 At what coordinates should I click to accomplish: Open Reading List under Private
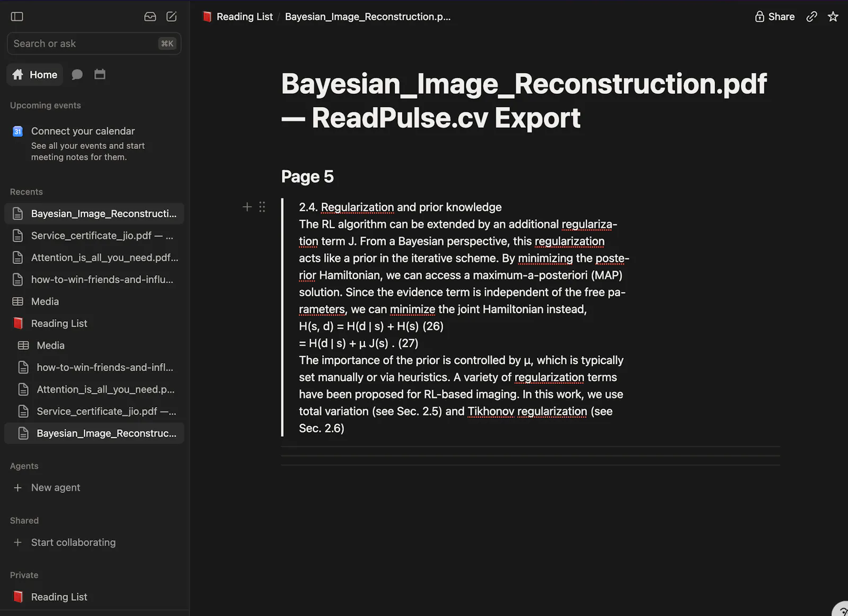tap(94, 597)
